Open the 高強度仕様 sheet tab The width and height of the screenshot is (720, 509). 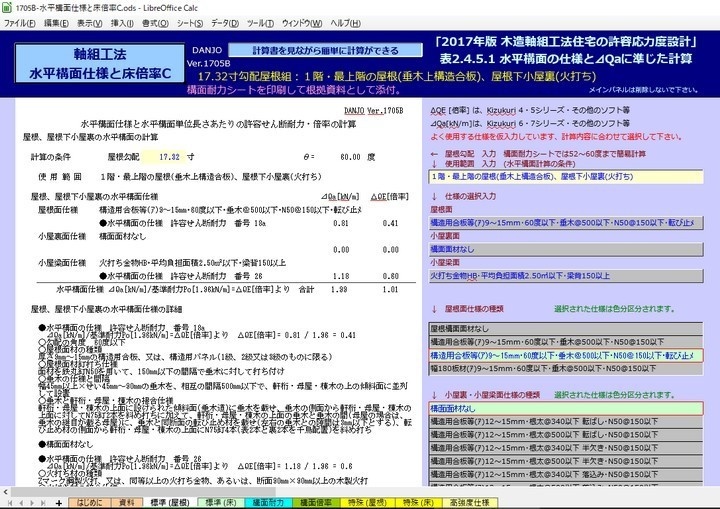click(470, 503)
